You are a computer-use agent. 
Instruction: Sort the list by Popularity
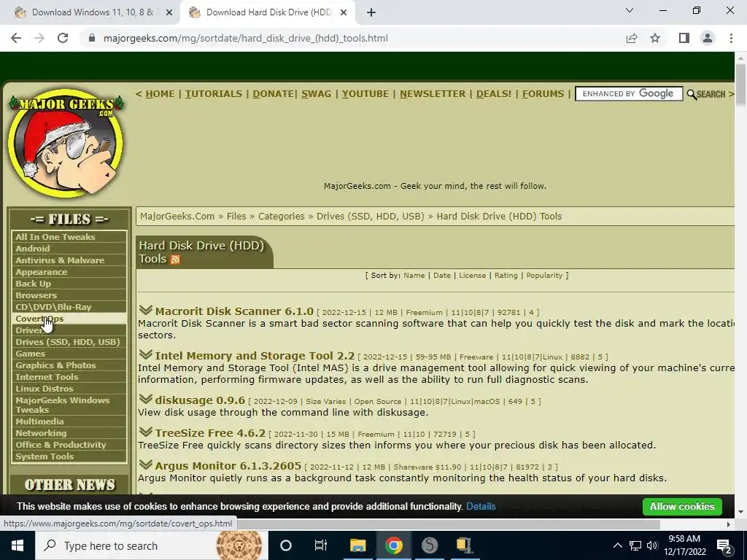pyautogui.click(x=544, y=275)
